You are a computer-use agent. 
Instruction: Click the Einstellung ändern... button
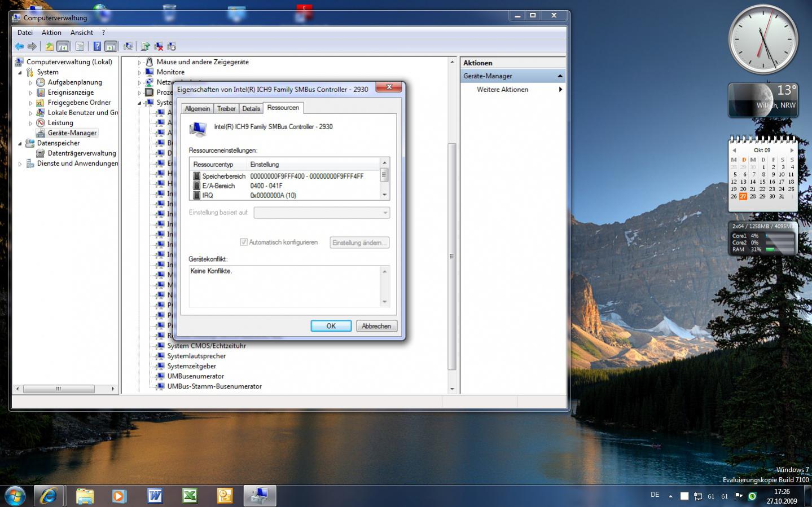click(359, 243)
